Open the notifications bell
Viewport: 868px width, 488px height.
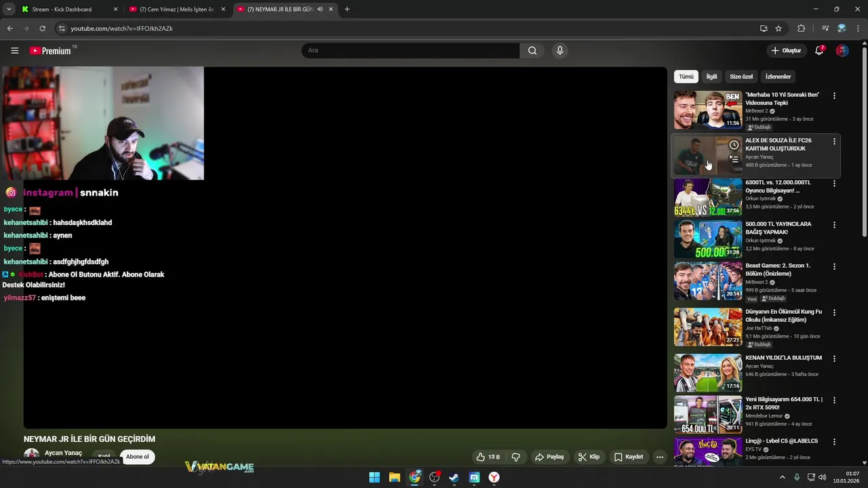pos(819,50)
